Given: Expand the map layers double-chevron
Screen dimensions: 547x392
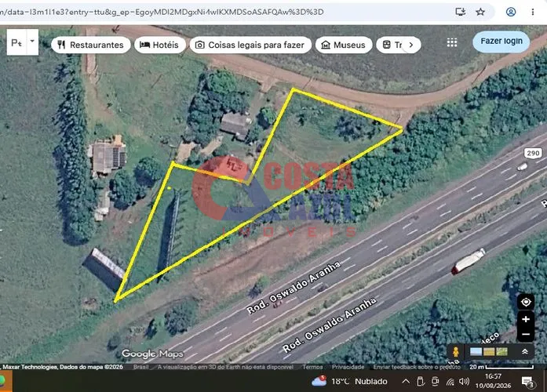Looking at the screenshot, I should [x=524, y=351].
